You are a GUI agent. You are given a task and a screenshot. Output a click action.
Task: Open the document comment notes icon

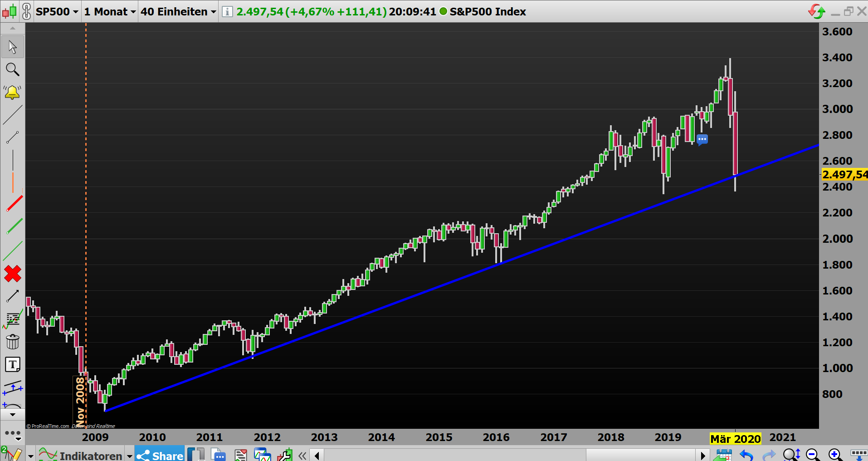(x=219, y=455)
